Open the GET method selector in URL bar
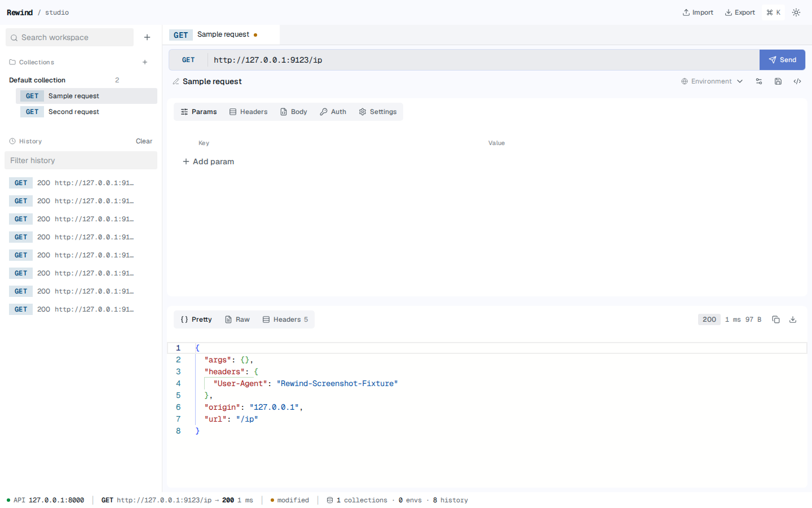812x508 pixels. click(x=188, y=60)
